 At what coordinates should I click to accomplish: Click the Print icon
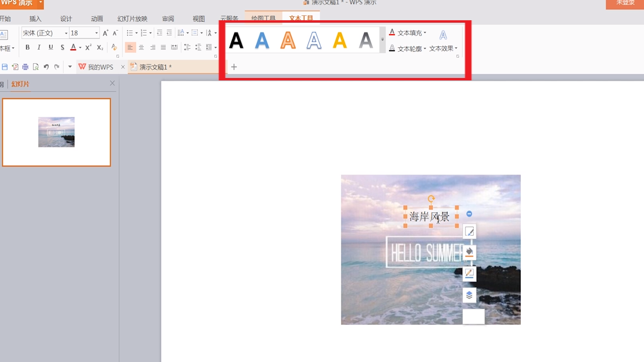click(25, 67)
